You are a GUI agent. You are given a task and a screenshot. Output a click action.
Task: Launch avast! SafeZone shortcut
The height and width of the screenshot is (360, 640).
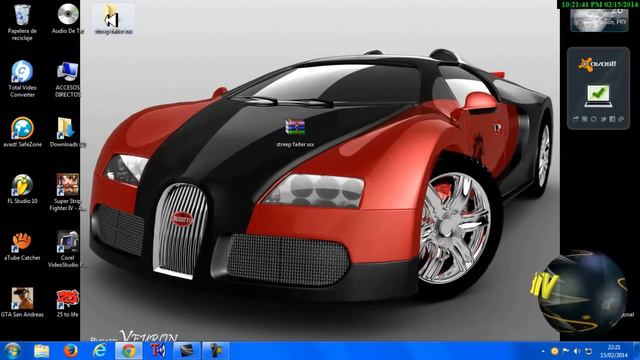[22, 132]
